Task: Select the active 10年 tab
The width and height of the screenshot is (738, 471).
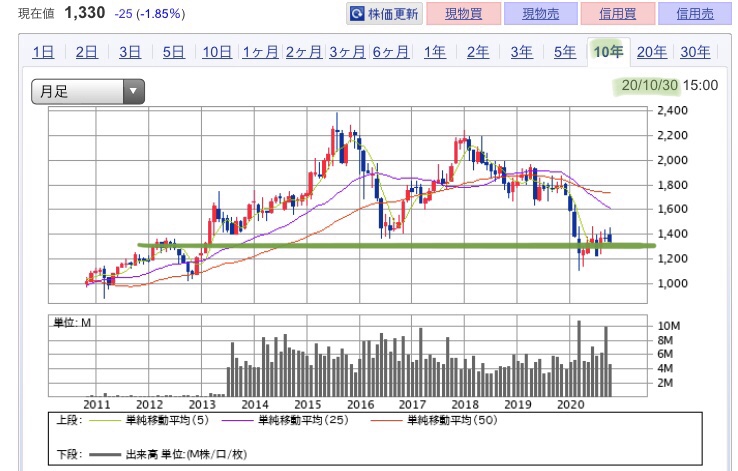Action: [608, 52]
